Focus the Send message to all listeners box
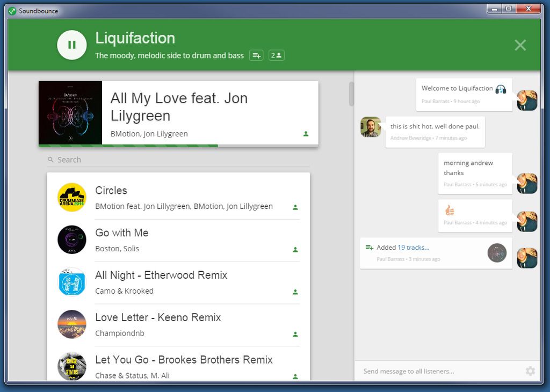 tap(440, 371)
